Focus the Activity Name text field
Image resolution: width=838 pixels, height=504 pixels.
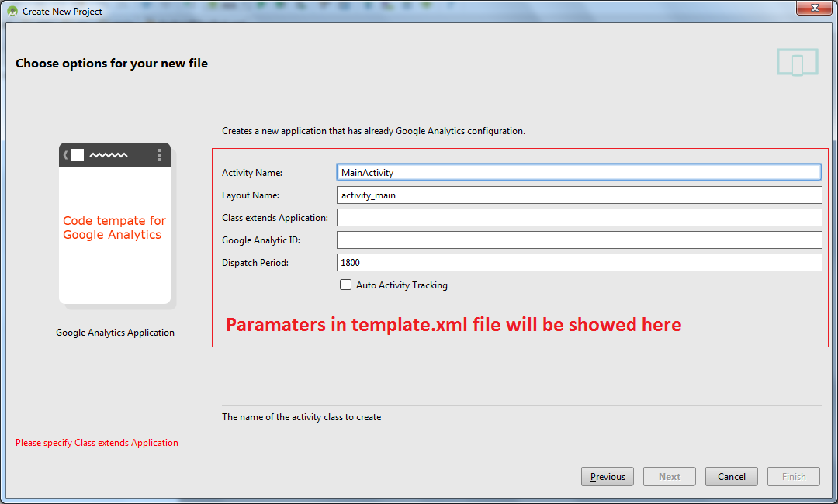pos(579,172)
